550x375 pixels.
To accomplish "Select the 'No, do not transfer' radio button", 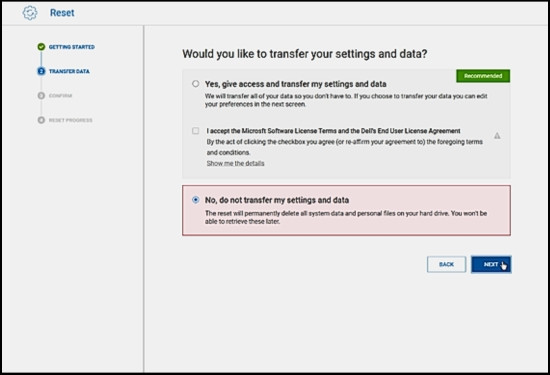I will click(x=195, y=200).
